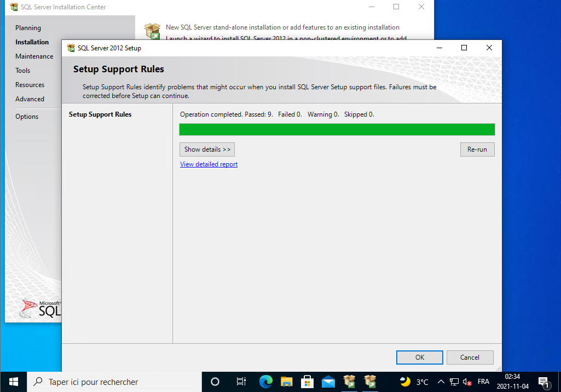Open Maintenance in Installation Center
The width and height of the screenshot is (561, 392).
pos(34,56)
